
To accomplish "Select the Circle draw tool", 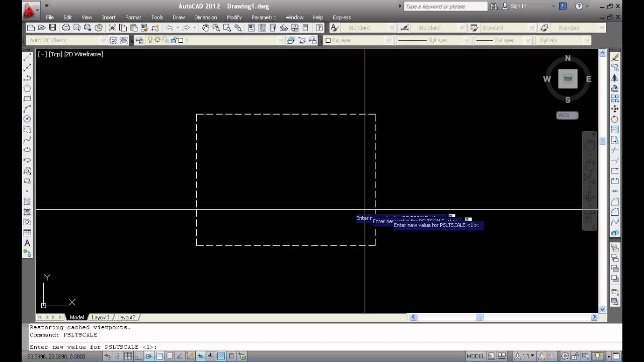I will pyautogui.click(x=27, y=119).
